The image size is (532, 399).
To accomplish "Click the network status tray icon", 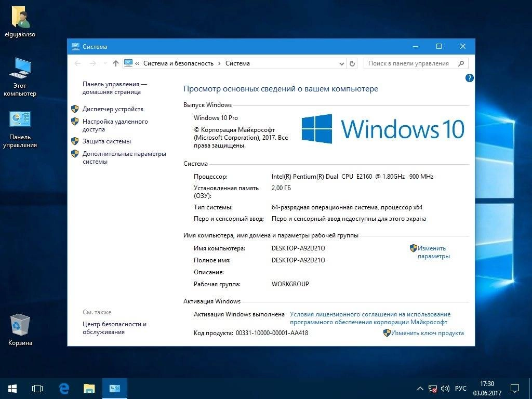I will click(x=433, y=389).
